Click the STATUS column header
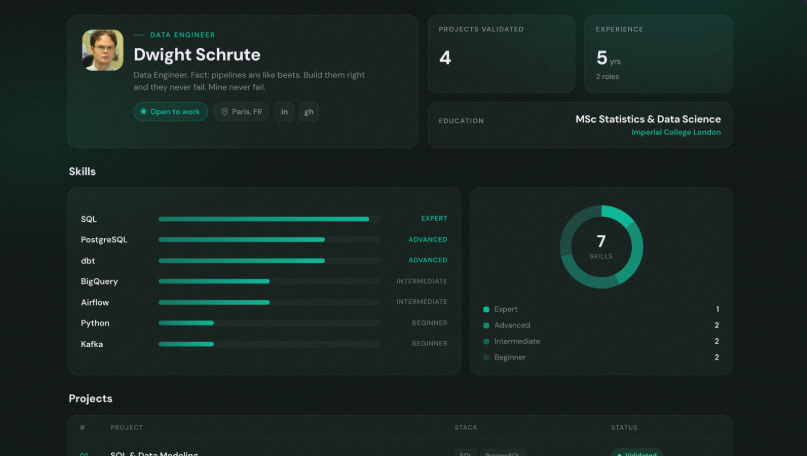Image resolution: width=807 pixels, height=456 pixels. 624,428
